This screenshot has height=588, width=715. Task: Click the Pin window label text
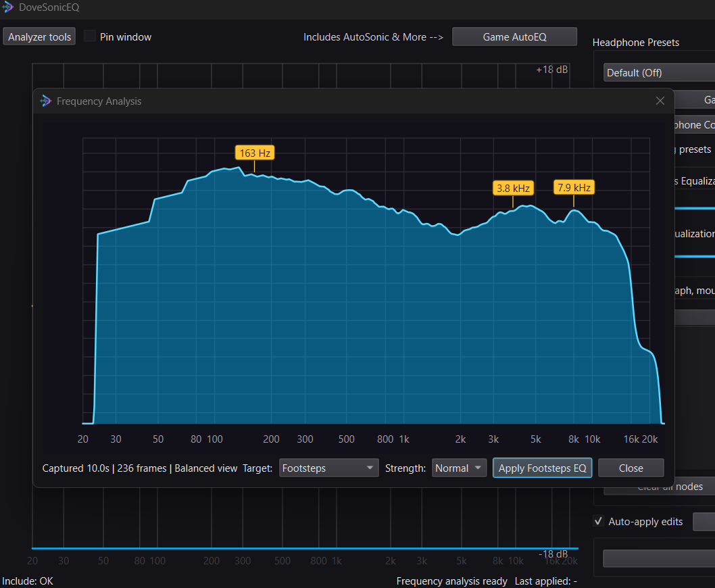[x=126, y=37]
